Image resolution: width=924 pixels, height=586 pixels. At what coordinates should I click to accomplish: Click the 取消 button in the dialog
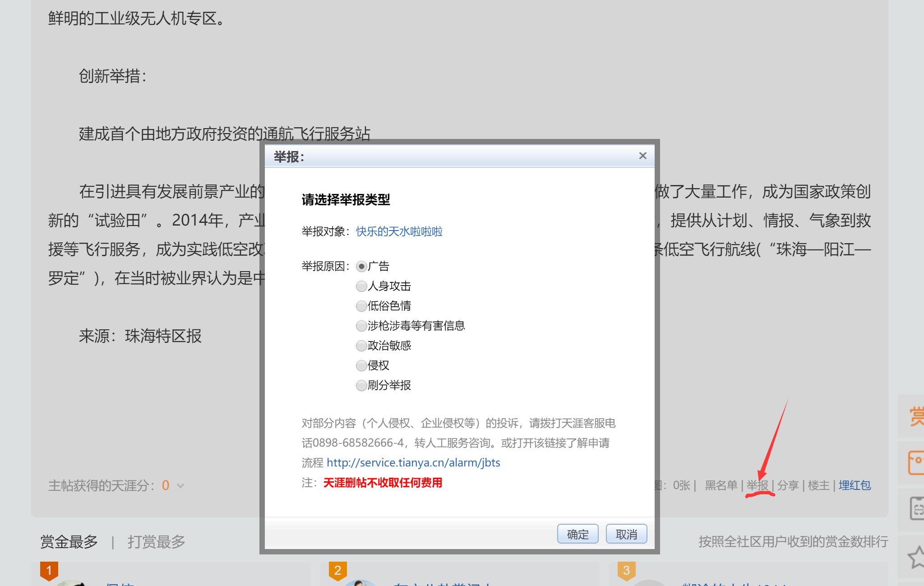626,534
